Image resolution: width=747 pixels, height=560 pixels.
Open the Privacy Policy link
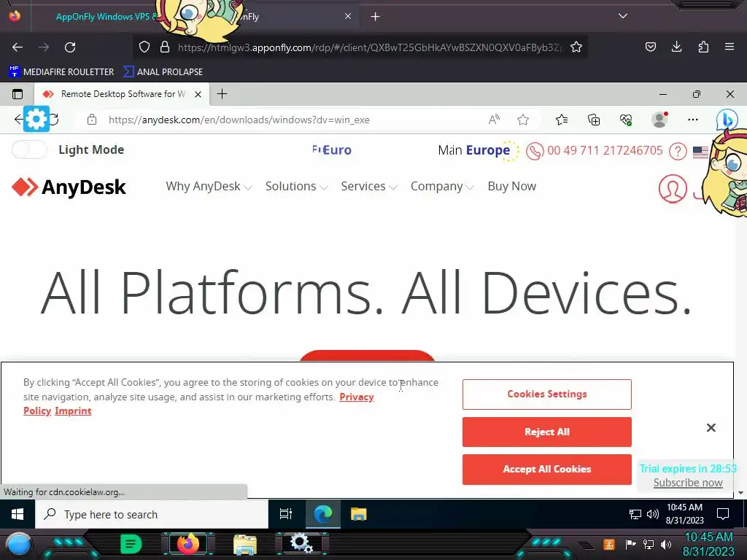tap(356, 397)
